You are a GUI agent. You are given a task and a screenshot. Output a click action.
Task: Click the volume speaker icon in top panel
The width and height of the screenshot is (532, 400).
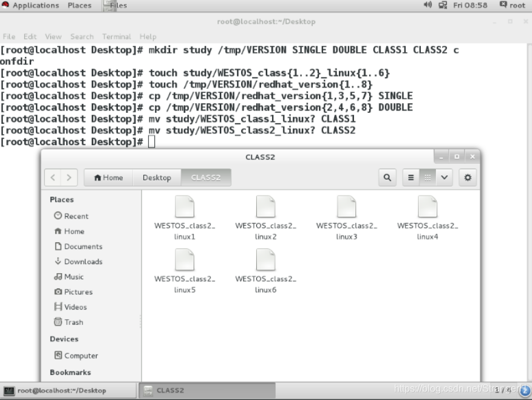[428, 5]
